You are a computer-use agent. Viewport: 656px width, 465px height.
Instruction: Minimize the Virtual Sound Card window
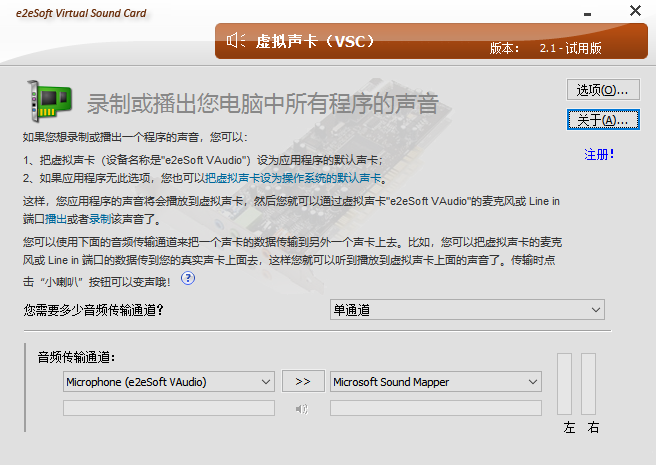point(587,14)
